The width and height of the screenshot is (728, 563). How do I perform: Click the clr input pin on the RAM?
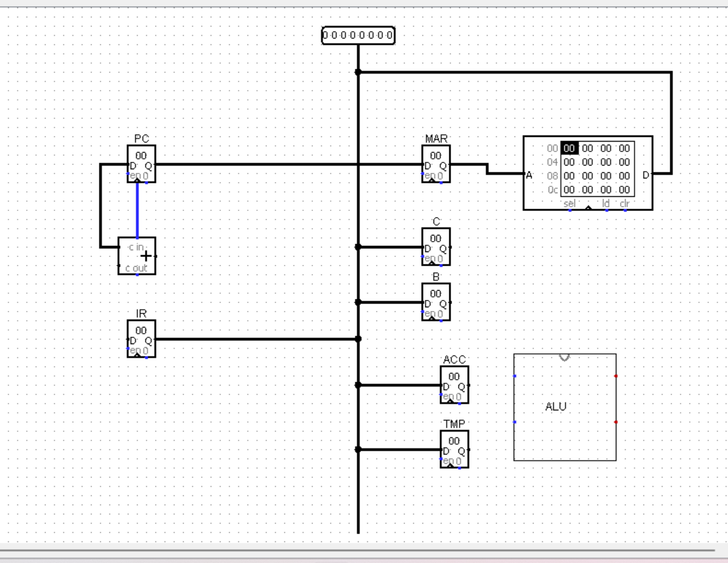point(625,210)
